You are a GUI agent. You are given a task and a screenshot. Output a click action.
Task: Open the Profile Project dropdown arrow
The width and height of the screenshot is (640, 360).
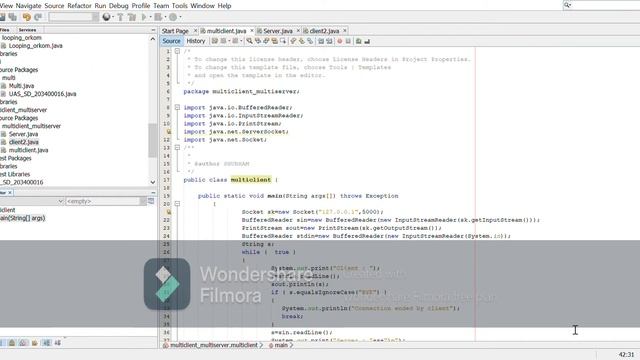pyautogui.click(x=180, y=17)
